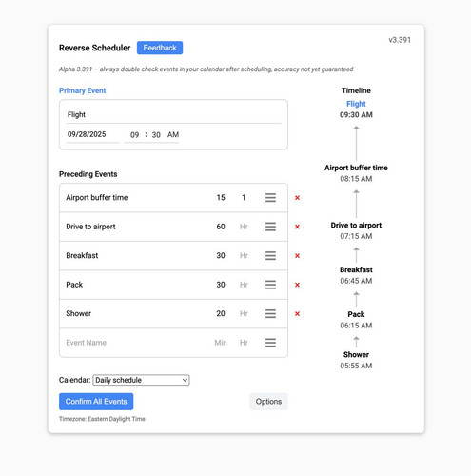Screen dimensions: 471x476
Task: Click the Breakfast row reorder handle
Action: click(x=270, y=255)
